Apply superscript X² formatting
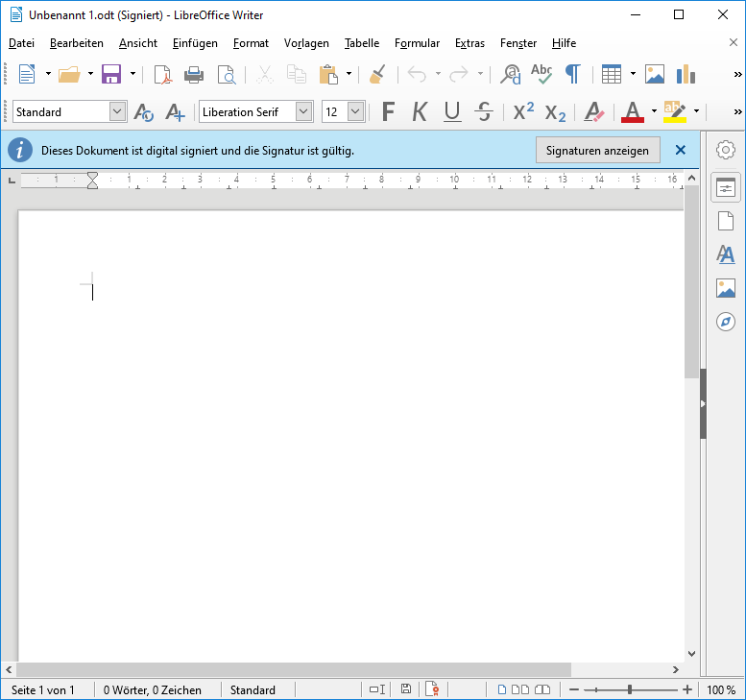The width and height of the screenshot is (746, 700). (523, 111)
